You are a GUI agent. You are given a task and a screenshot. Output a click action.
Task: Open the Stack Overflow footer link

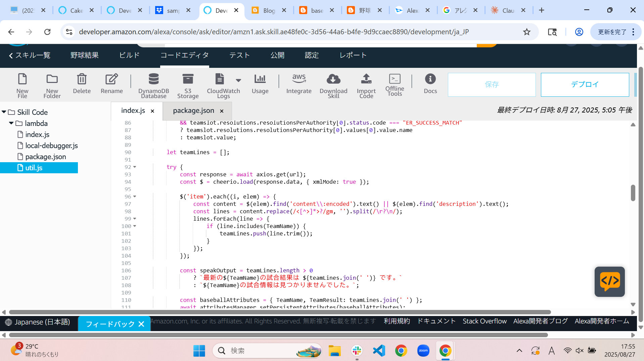[x=484, y=321]
